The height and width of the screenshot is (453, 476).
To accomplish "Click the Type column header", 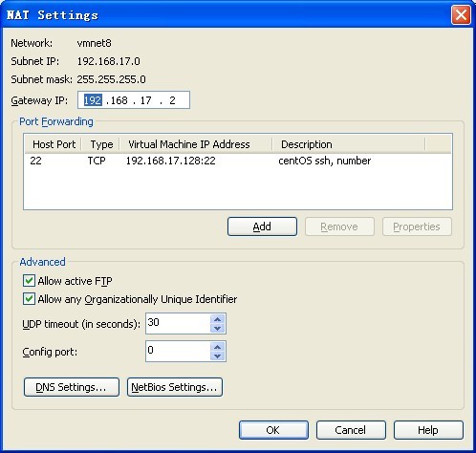I will click(x=101, y=144).
